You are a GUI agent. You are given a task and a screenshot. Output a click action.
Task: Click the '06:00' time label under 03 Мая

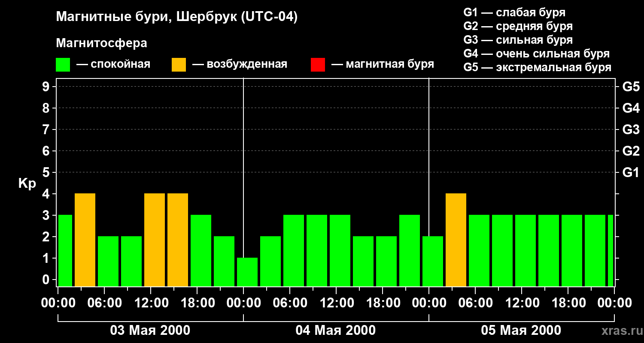point(104,303)
